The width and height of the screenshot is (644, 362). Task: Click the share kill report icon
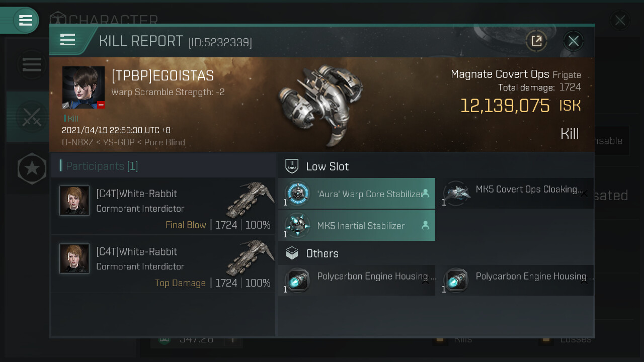point(536,41)
